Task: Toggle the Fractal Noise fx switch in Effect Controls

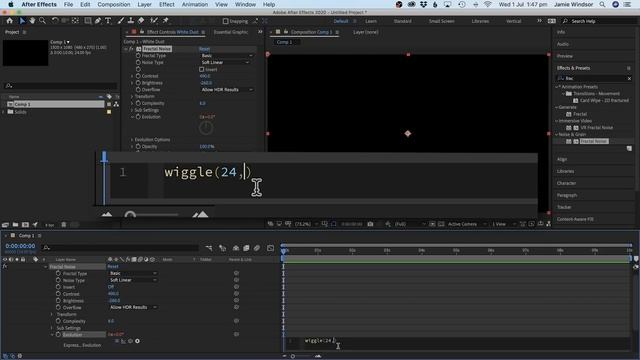Action: pyautogui.click(x=131, y=49)
